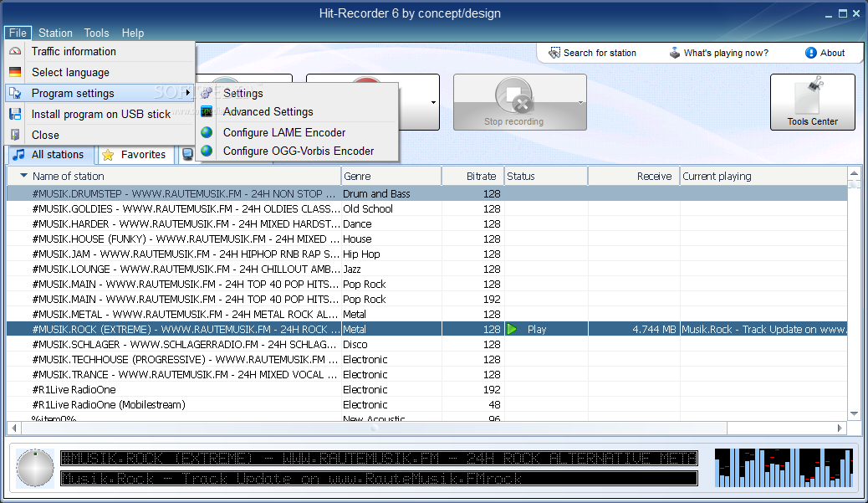Viewport: 868px width, 503px height.
Task: Click the floppy disk USB install icon
Action: coord(16,114)
